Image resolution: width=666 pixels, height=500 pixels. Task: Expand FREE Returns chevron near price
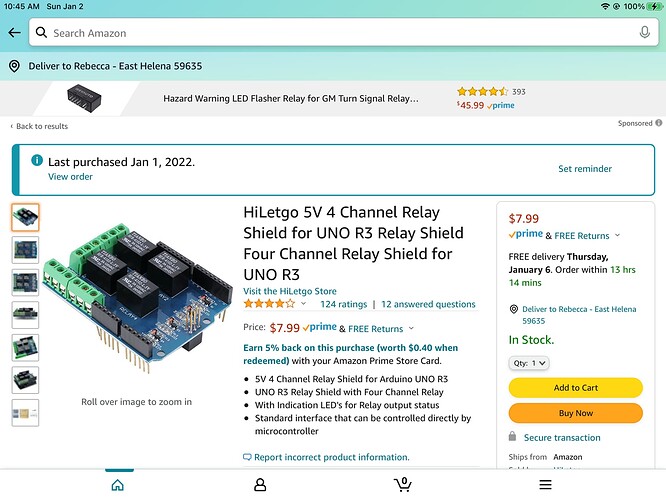(x=410, y=328)
